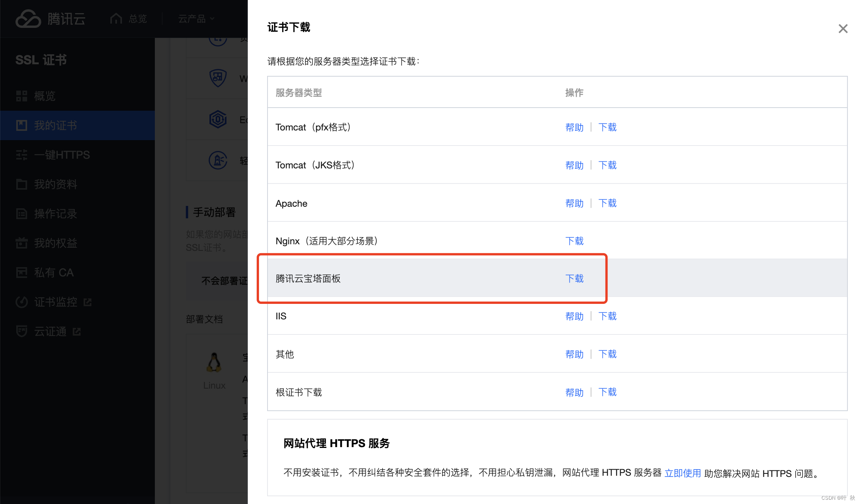
Task: Download the Nginx certificate
Action: [575, 241]
